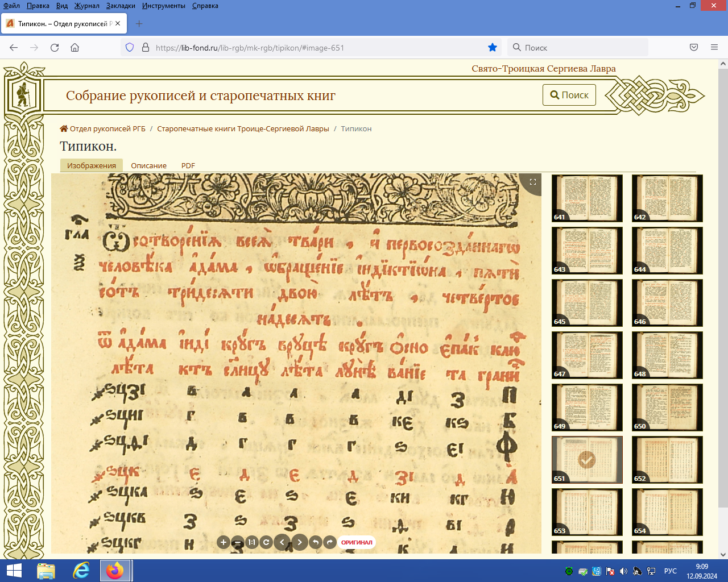
Task: Open the Закладки menu
Action: [121, 6]
